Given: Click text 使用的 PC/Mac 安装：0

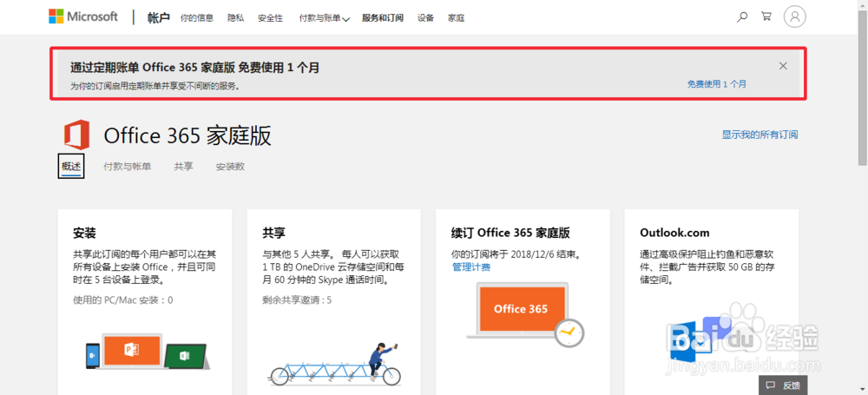Looking at the screenshot, I should click(x=123, y=300).
